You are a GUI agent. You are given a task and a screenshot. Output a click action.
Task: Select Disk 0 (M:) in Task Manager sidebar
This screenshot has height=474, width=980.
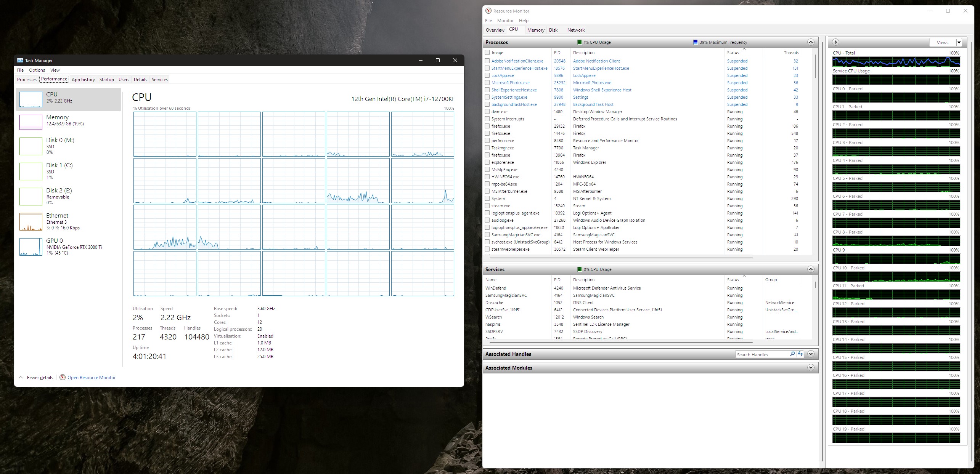tap(69, 146)
